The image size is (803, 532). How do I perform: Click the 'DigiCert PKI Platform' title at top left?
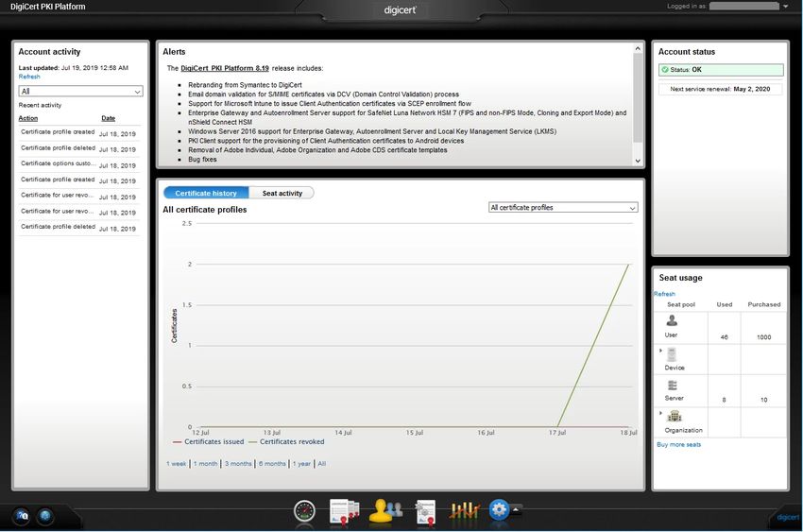point(47,7)
